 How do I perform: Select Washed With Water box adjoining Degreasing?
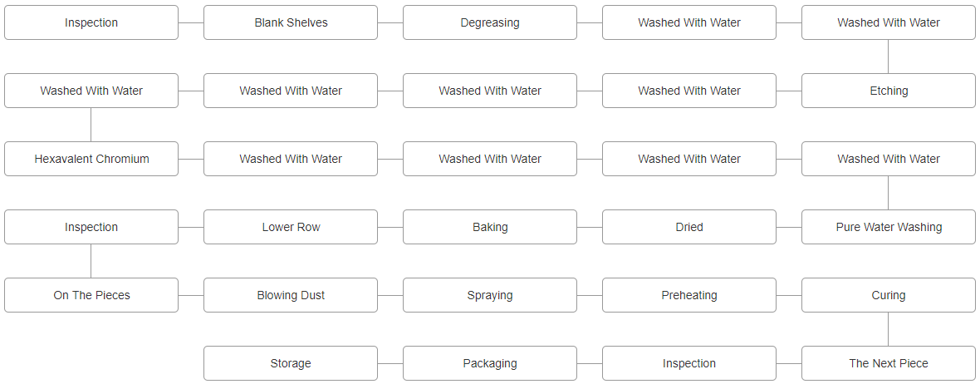click(689, 22)
